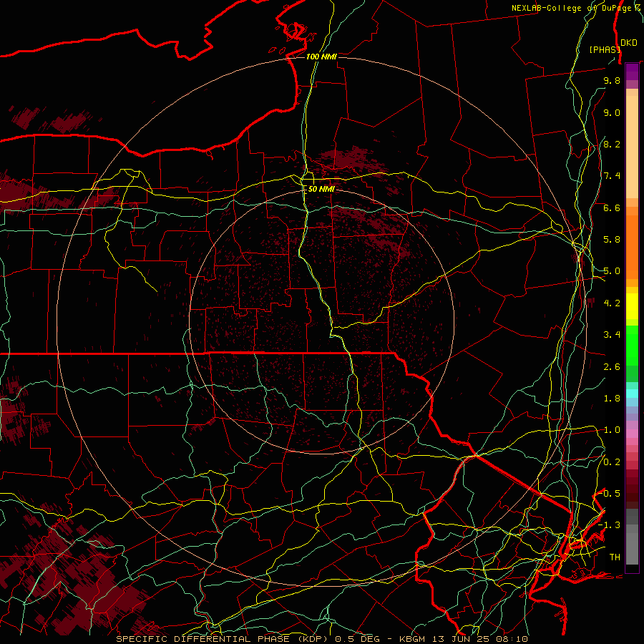Select the 6.6 value on the color scale
This screenshot has height=644, width=644.
[612, 208]
